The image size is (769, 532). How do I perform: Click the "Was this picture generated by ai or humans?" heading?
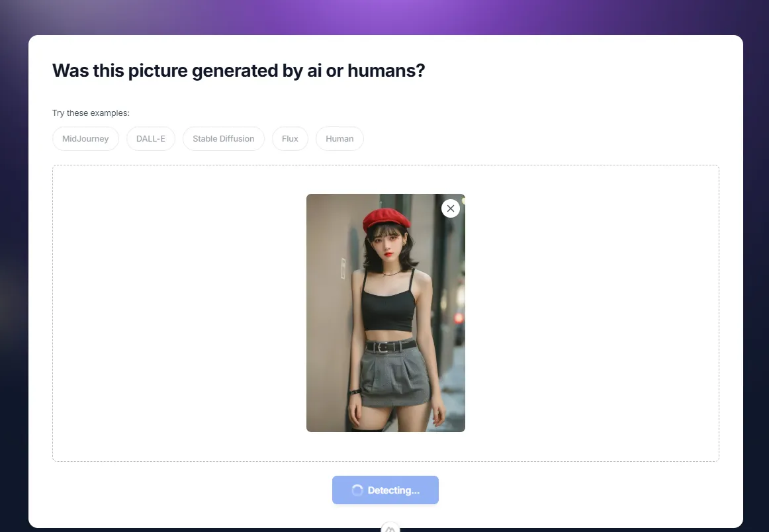click(238, 71)
